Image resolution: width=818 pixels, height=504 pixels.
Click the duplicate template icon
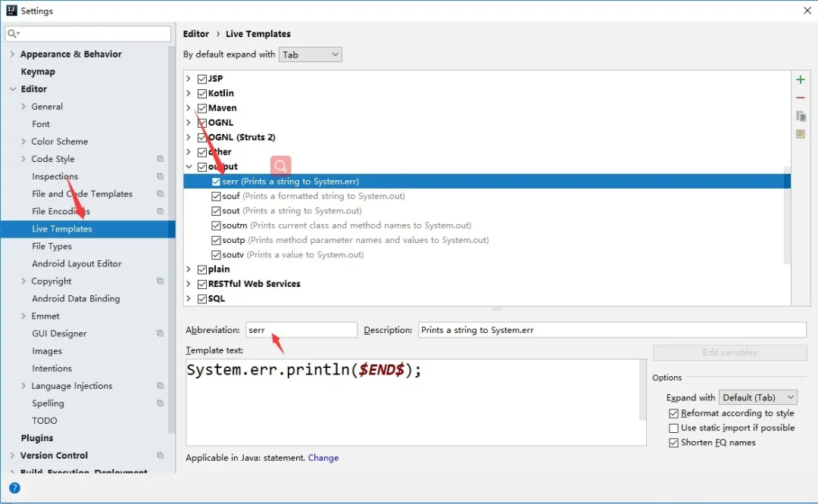801,117
